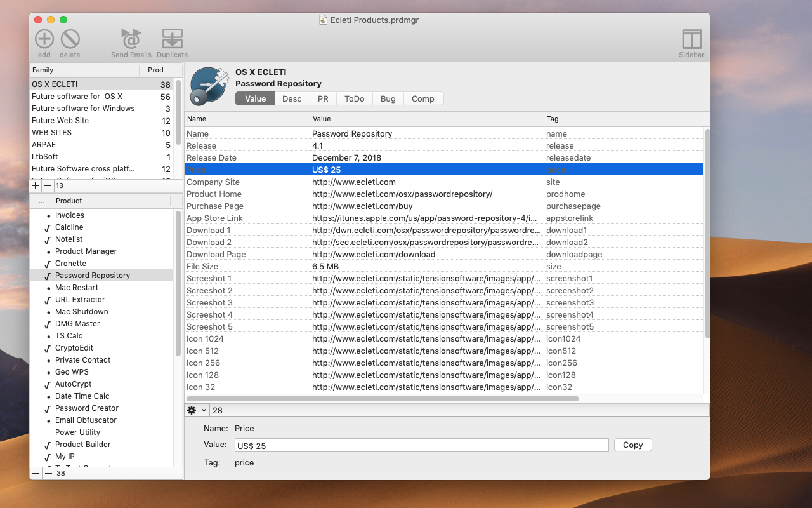Open the gear action dropdown menu
Viewport: 812px width, 508px height.
pos(197,410)
